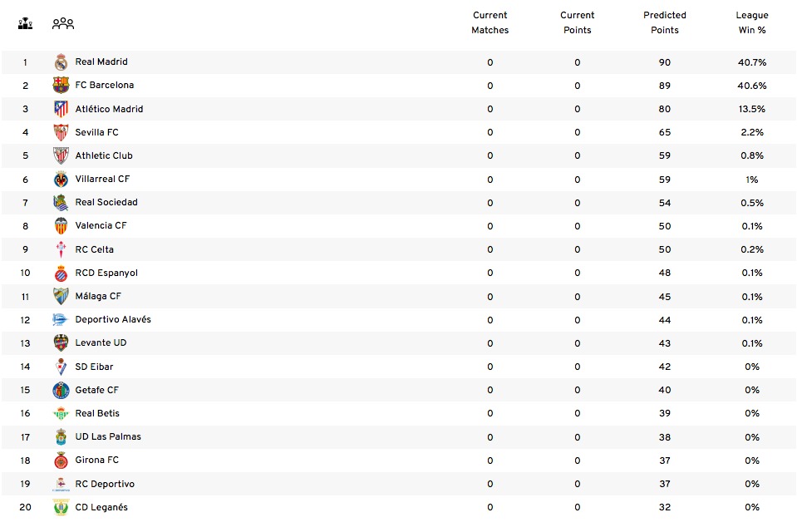Click the FC Barcelona crest icon
The height and width of the screenshot is (532, 797).
point(61,86)
